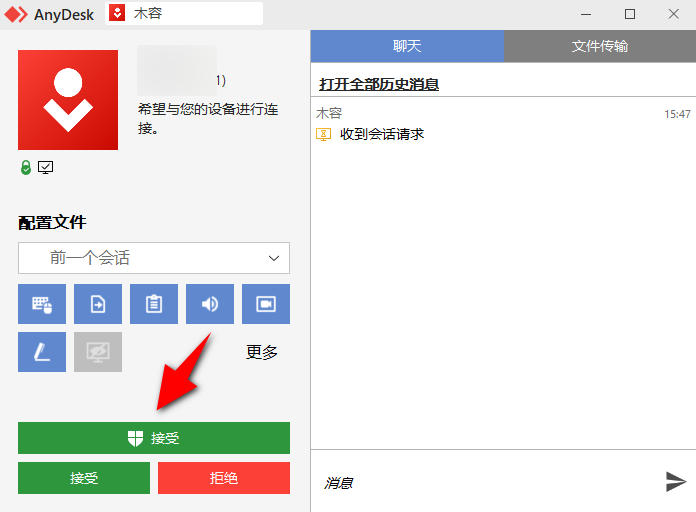Click the 配置文件 section heading
Image resolution: width=696 pixels, height=512 pixels.
52,222
